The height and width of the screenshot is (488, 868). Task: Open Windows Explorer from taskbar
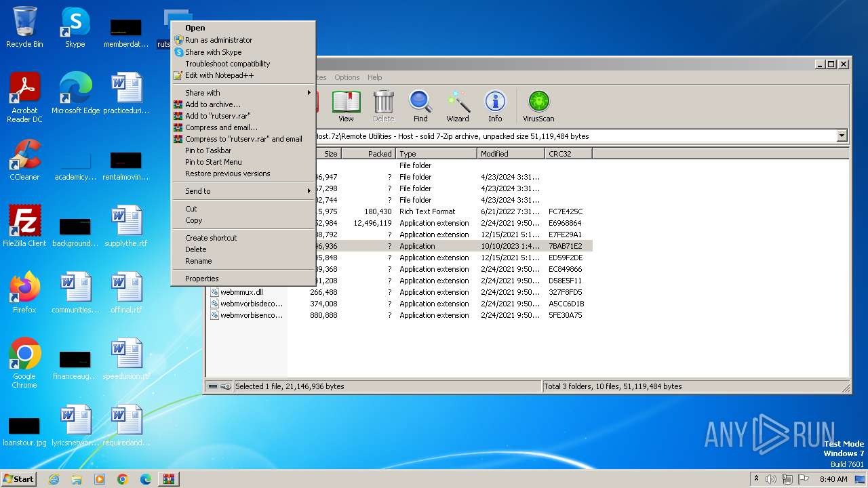(x=77, y=479)
